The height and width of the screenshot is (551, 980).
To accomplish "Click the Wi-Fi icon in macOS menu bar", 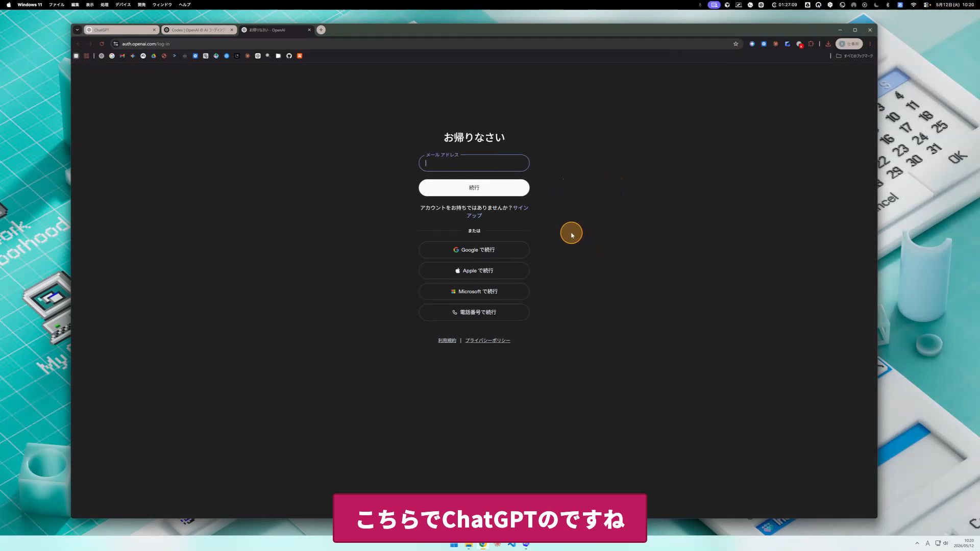I will click(913, 5).
